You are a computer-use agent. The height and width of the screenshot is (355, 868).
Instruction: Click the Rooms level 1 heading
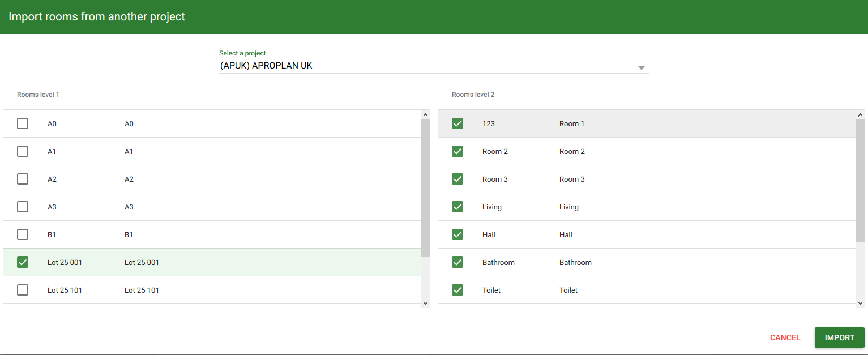38,95
